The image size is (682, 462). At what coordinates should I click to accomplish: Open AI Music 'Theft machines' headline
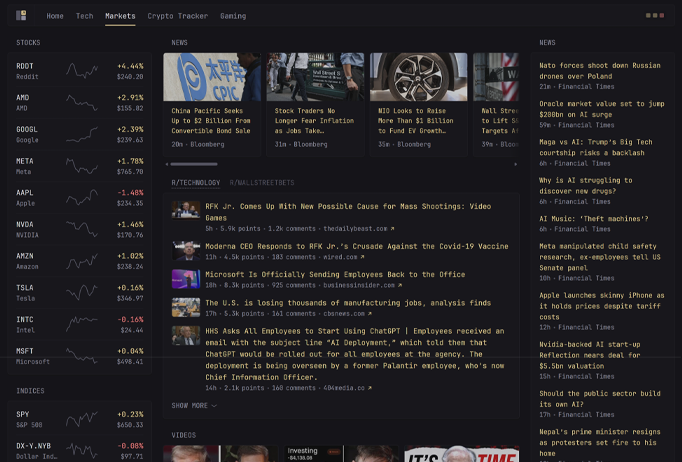coord(594,219)
